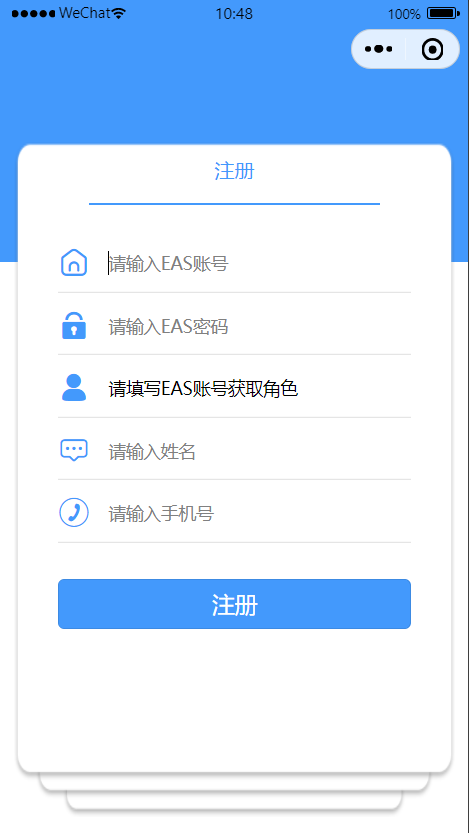Click the 100% battery percentage text

tap(404, 14)
